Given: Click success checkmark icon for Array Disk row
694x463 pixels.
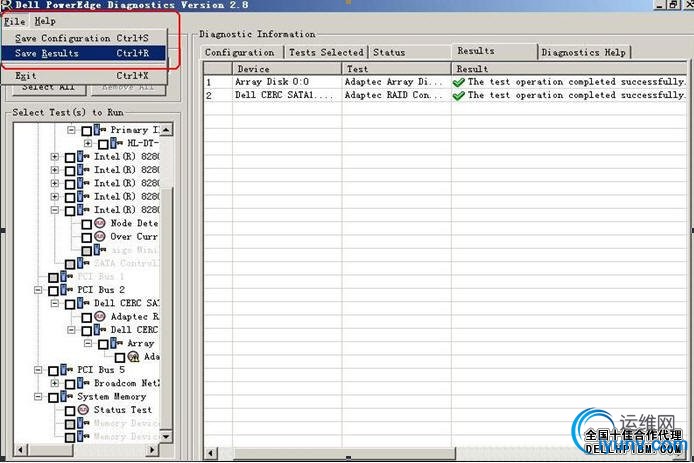Looking at the screenshot, I should (459, 82).
